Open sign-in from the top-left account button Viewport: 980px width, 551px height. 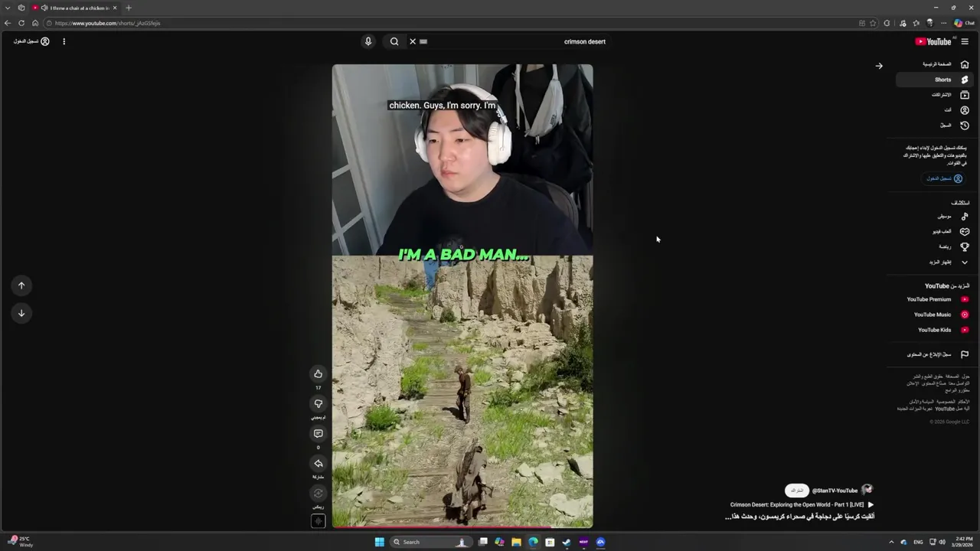tap(31, 41)
